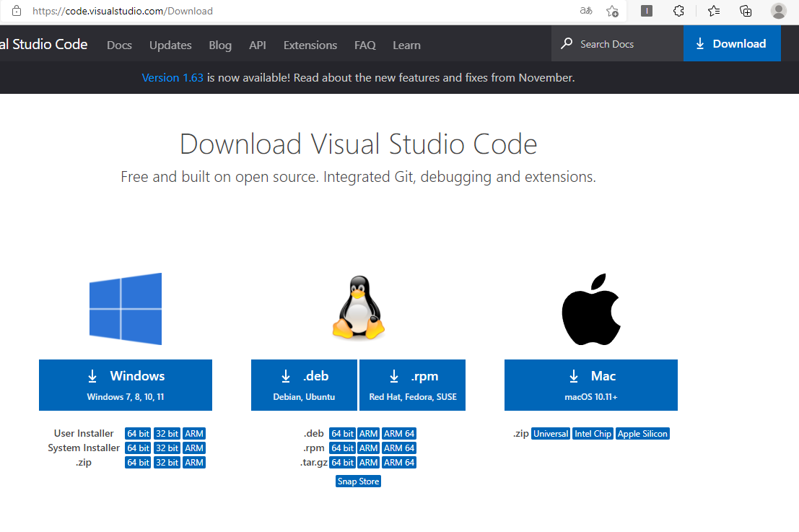Download the Mac big button
Screen dimensions: 799x532
pyautogui.click(x=591, y=385)
